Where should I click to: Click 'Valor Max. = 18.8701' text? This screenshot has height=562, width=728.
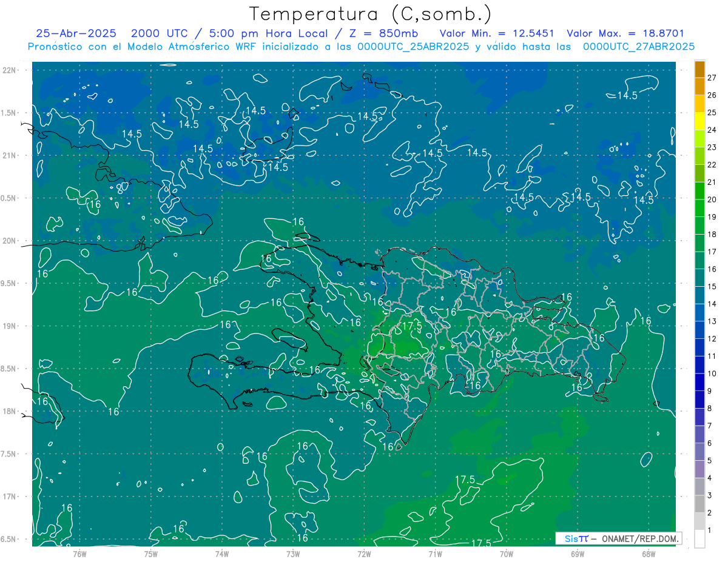pos(625,33)
